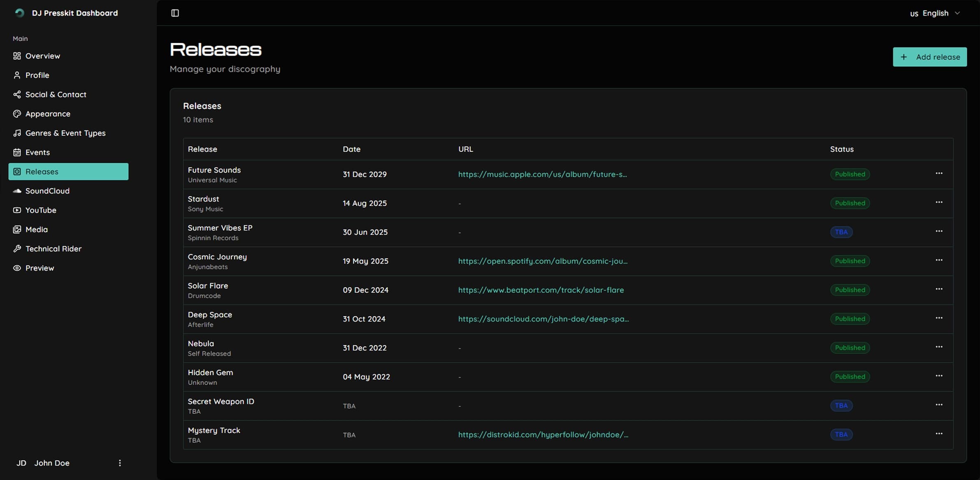This screenshot has height=480, width=980.
Task: Toggle the Published status badge on Stardust
Action: coord(850,203)
